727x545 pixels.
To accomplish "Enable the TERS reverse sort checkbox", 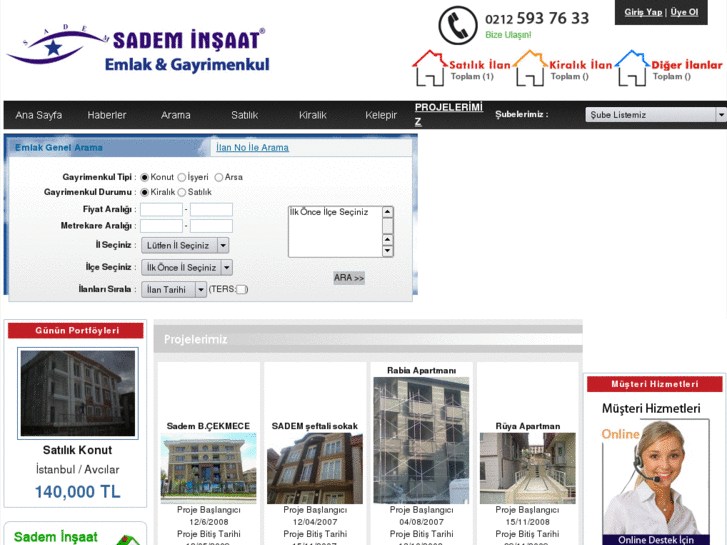I will point(241,289).
